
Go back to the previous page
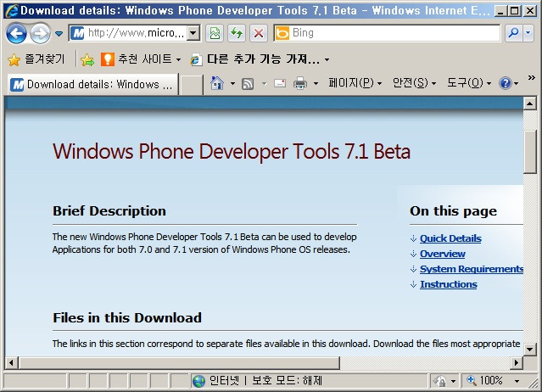tap(16, 34)
